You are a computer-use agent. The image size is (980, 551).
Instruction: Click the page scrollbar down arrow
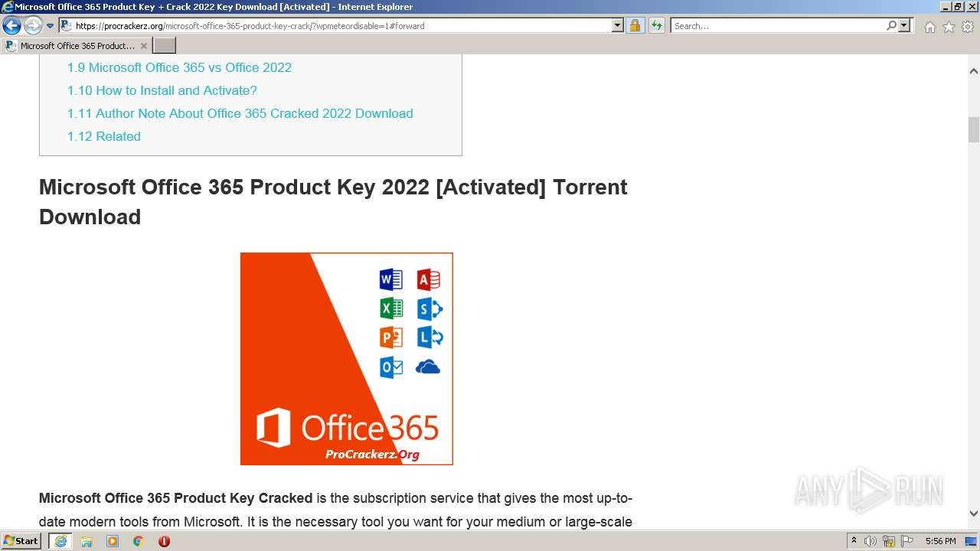974,514
